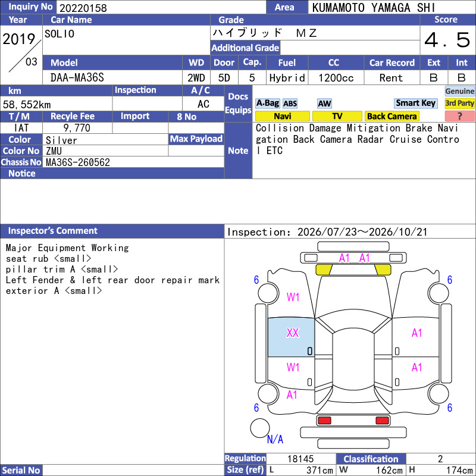The height and width of the screenshot is (476, 476).
Task: Click the Genuine legend label
Action: [459, 91]
